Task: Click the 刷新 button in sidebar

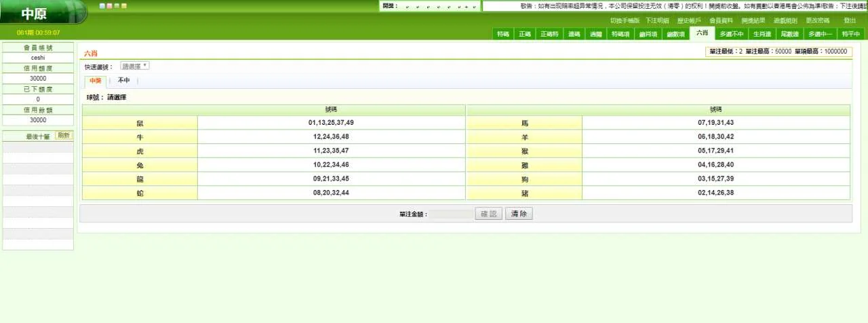Action: (x=63, y=136)
